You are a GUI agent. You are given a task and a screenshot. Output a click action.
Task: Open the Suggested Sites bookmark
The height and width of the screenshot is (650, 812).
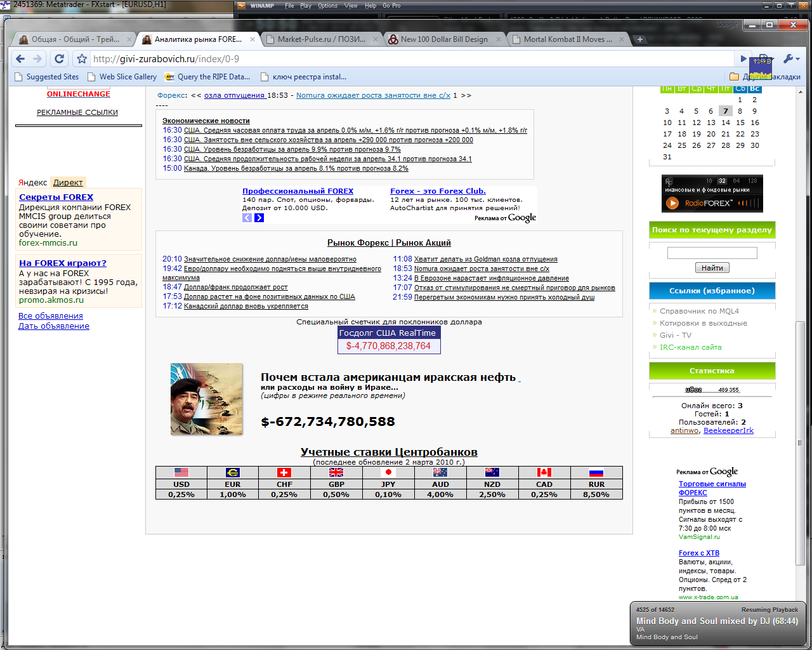click(47, 77)
